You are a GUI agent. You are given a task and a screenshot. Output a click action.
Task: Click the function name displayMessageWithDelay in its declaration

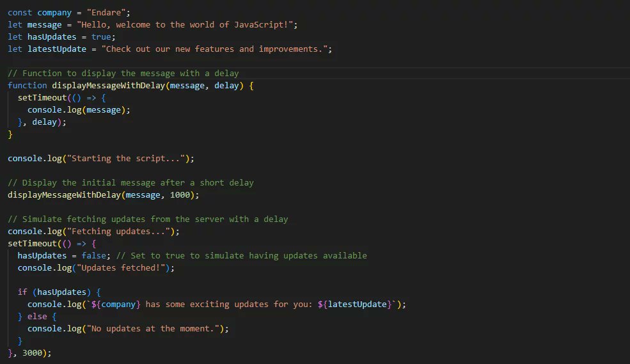(109, 86)
